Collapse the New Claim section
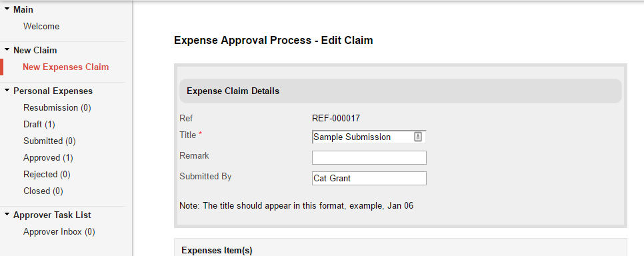 [7, 49]
